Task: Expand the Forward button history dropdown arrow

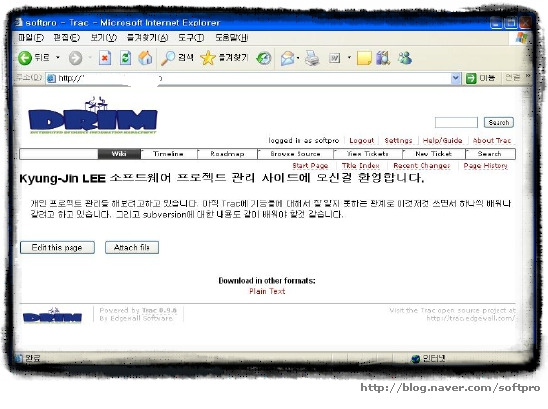Action: click(x=90, y=57)
